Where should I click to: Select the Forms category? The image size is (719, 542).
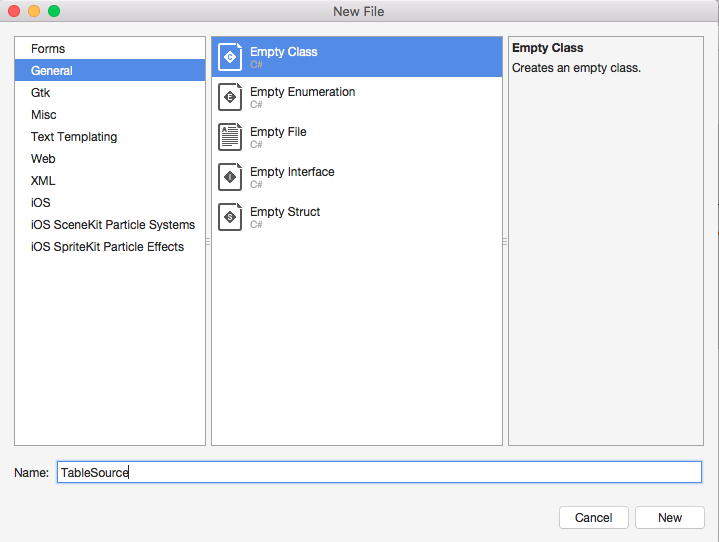coord(48,49)
